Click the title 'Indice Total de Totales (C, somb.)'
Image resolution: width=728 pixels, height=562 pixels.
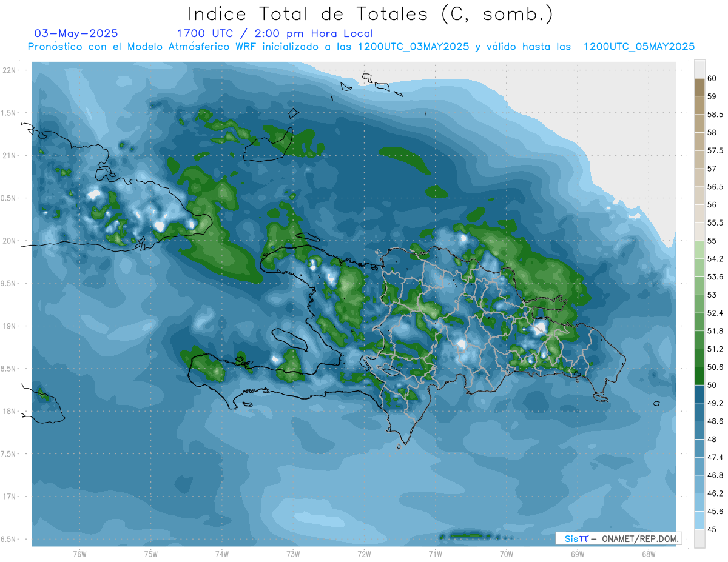371,14
